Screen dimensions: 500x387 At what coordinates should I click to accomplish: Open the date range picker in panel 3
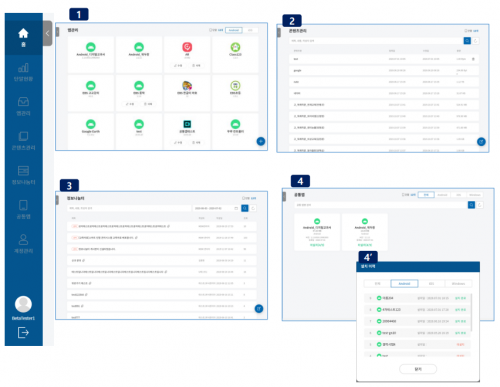coord(216,208)
